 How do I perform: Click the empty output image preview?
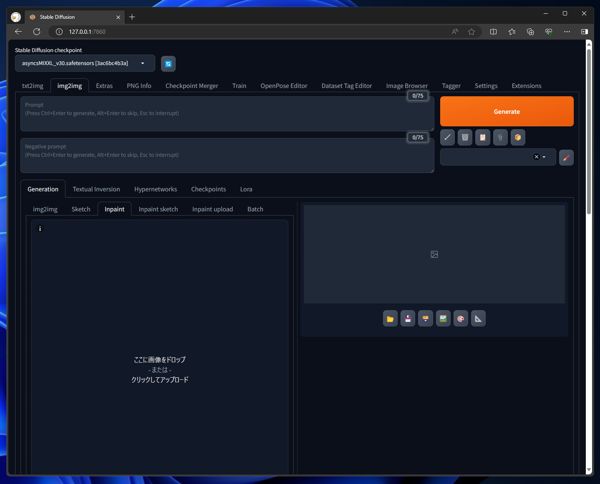coord(434,254)
